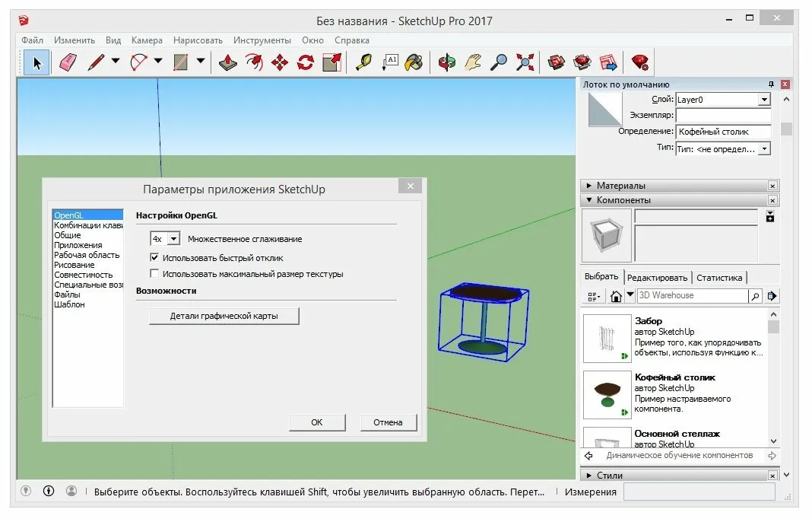This screenshot has width=812, height=522.
Task: Click 'Детали графической карты' button
Action: point(224,316)
